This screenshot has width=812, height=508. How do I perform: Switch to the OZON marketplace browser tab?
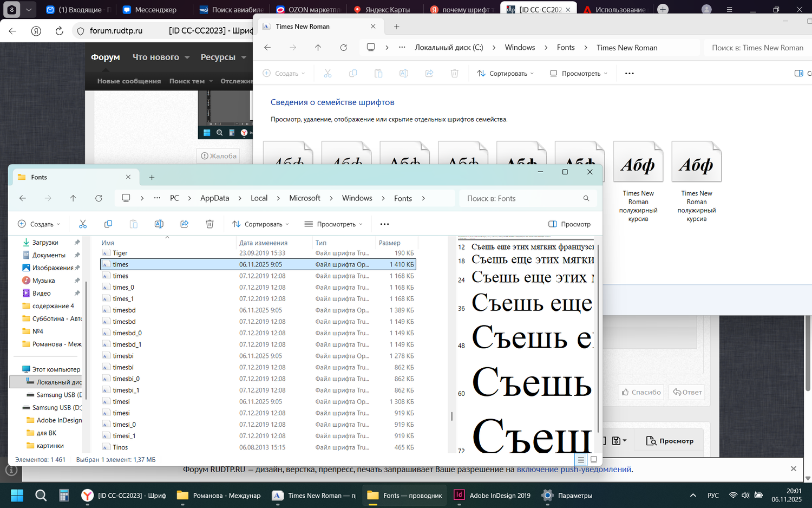tap(307, 10)
